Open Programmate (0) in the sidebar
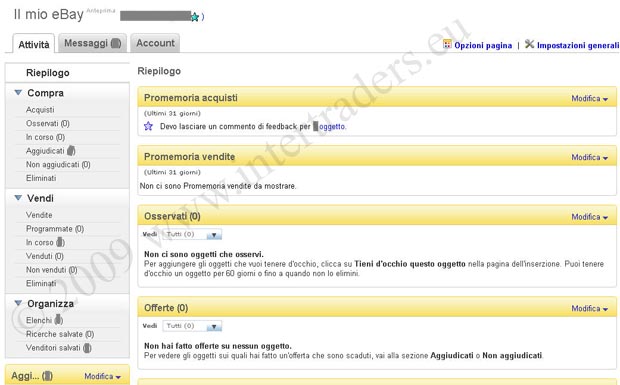This screenshot has width=620, height=385. coord(55,229)
